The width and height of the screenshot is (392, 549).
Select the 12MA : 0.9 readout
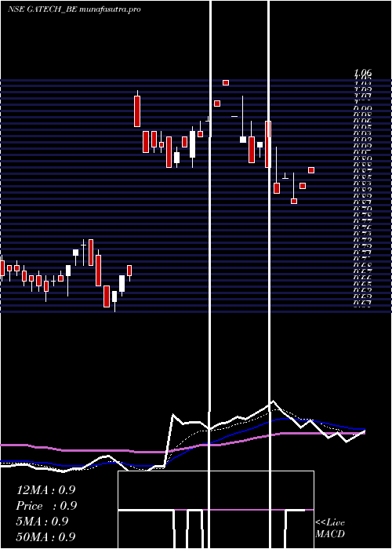(45, 490)
